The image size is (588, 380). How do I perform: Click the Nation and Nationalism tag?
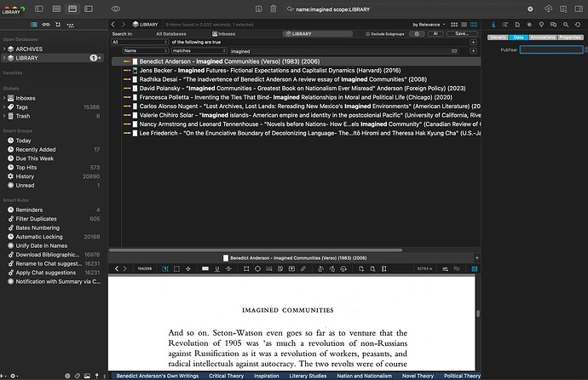[x=365, y=376]
